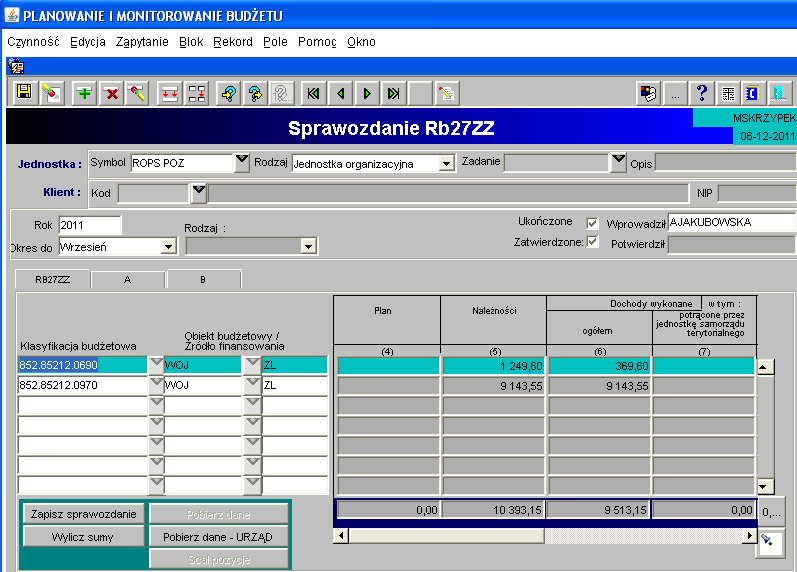Screen dimensions: 797x572
Task: Open classification list arrow for 852.85212.0690
Action: 156,365
